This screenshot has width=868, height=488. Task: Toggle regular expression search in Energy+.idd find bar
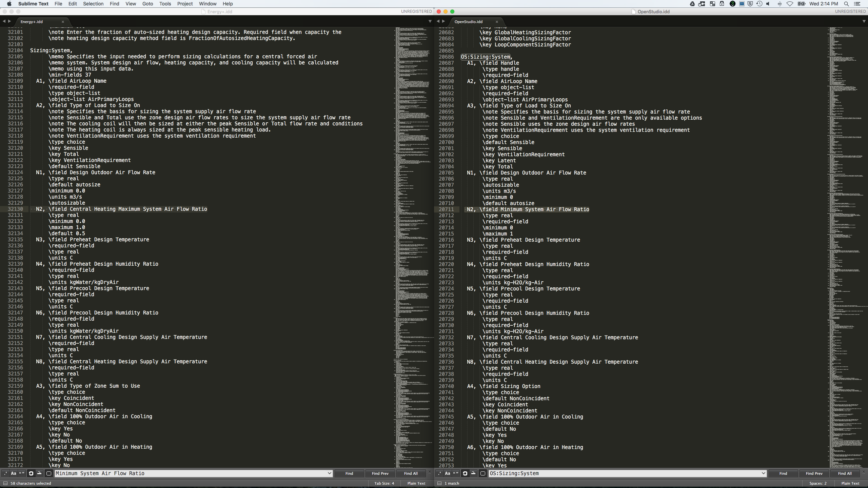tap(5, 473)
